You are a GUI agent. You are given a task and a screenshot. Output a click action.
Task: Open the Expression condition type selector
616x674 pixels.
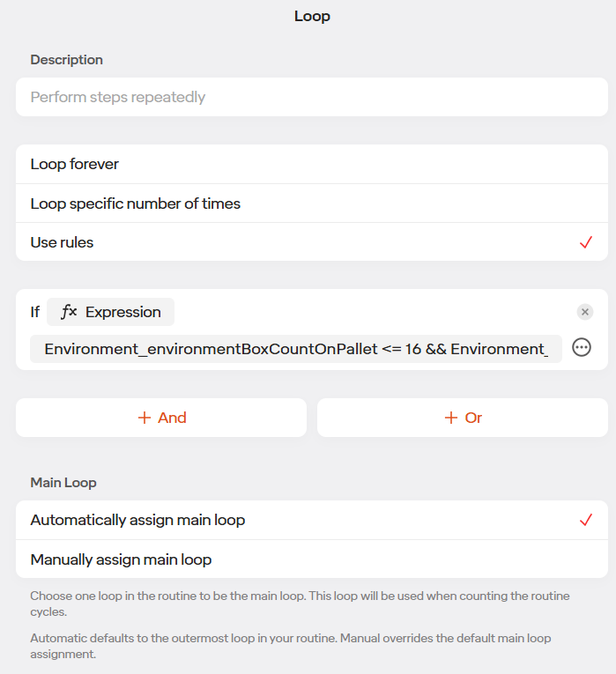[x=110, y=312]
